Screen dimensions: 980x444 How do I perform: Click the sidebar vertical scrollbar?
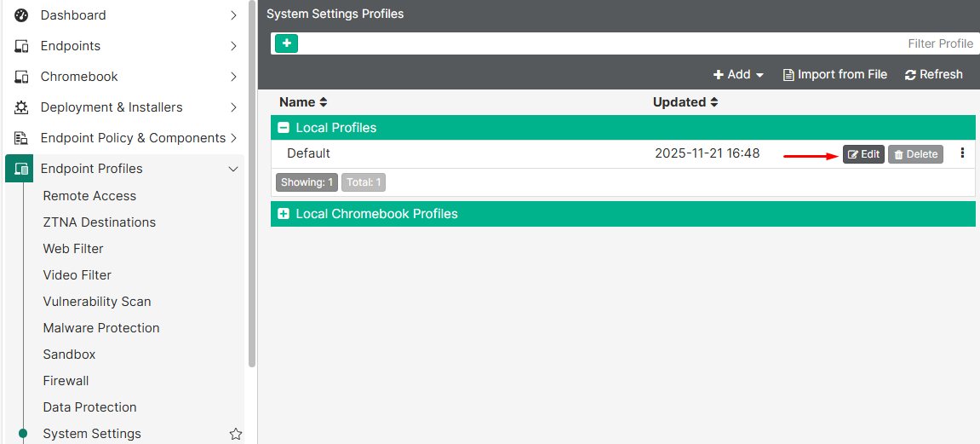coord(252,184)
